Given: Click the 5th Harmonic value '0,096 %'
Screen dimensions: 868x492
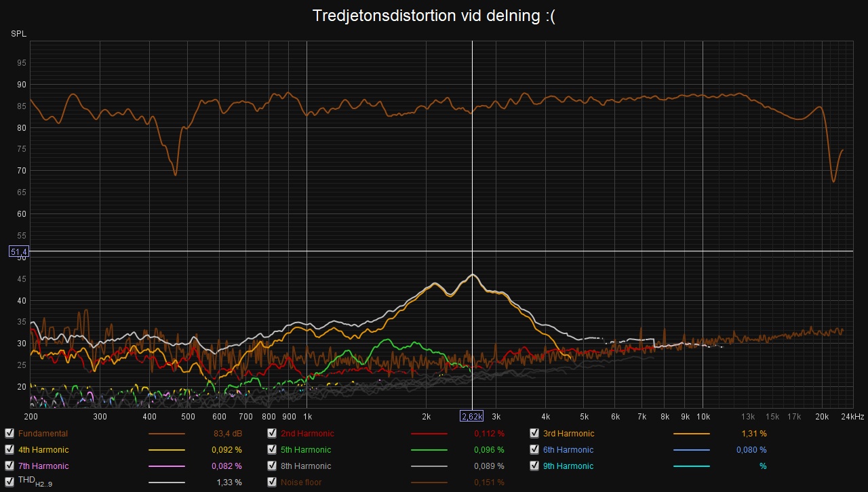Looking at the screenshot, I should tap(488, 450).
